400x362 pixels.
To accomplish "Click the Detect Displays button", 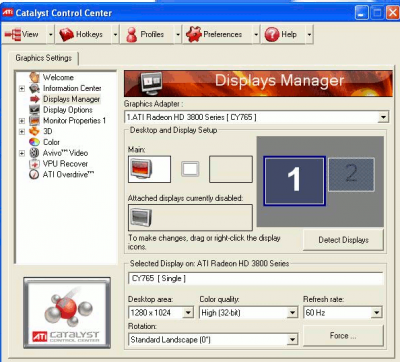I will (x=343, y=240).
